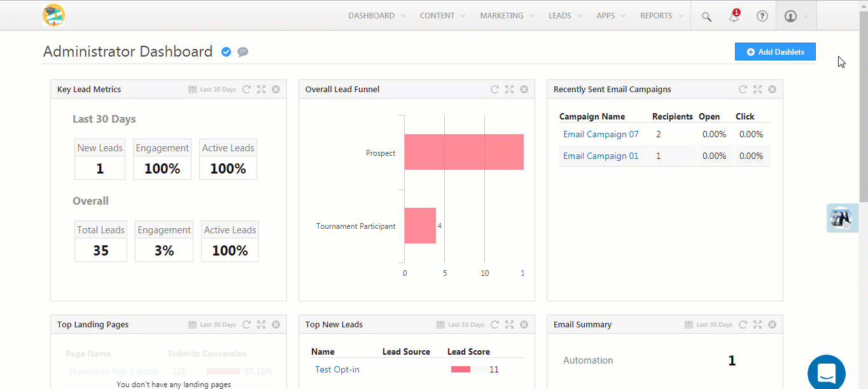This screenshot has height=389, width=868.
Task: Open the LEADS menu
Action: 560,15
